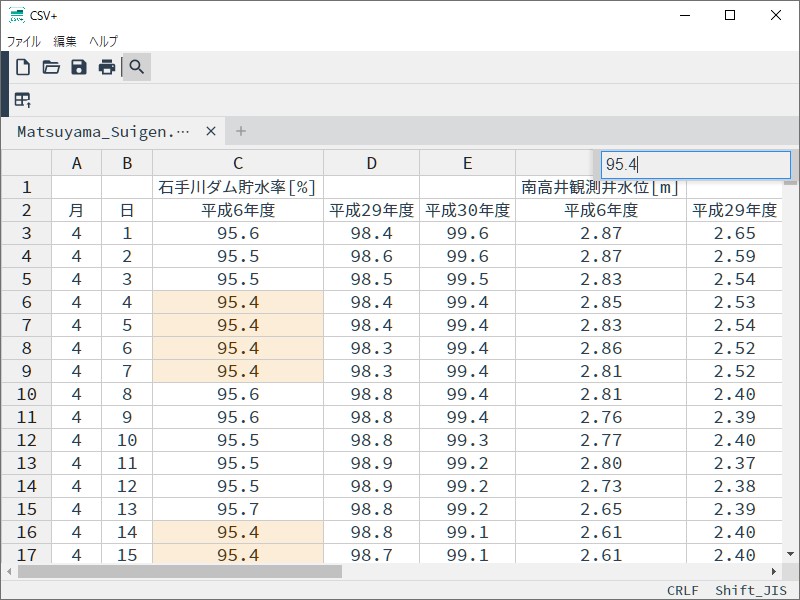This screenshot has height=600, width=800.
Task: Select row 10 header
Action: click(x=26, y=395)
